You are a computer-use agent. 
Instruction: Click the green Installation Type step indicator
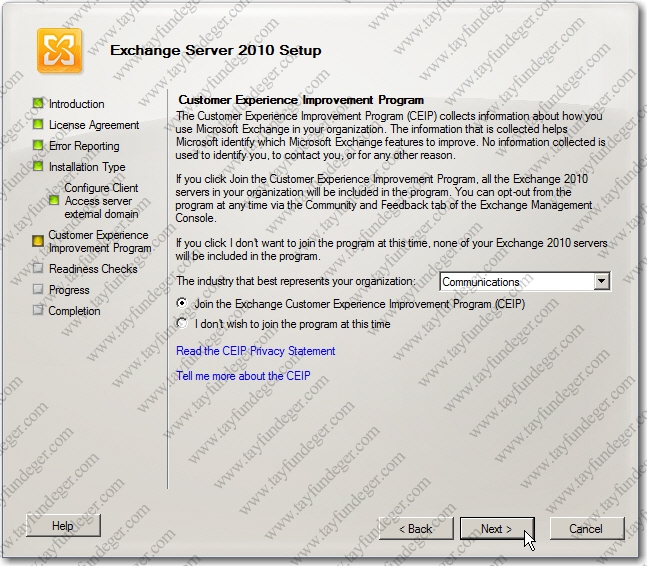(38, 166)
